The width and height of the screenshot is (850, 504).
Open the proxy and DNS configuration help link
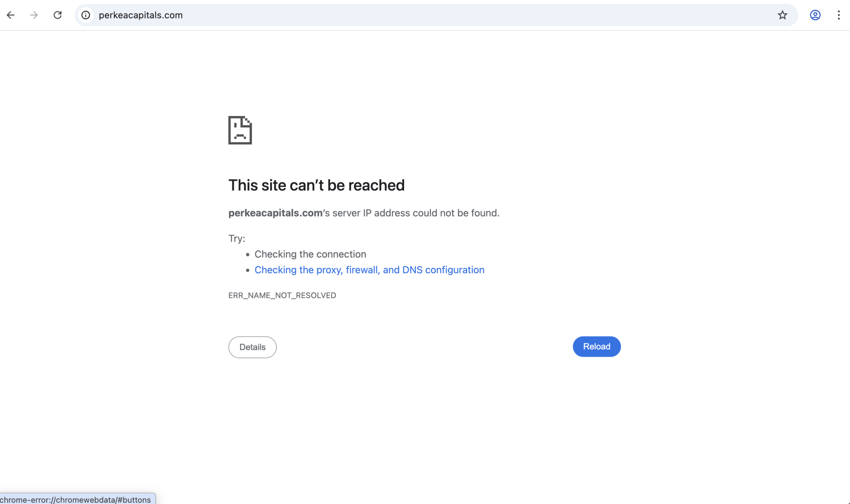coord(369,270)
